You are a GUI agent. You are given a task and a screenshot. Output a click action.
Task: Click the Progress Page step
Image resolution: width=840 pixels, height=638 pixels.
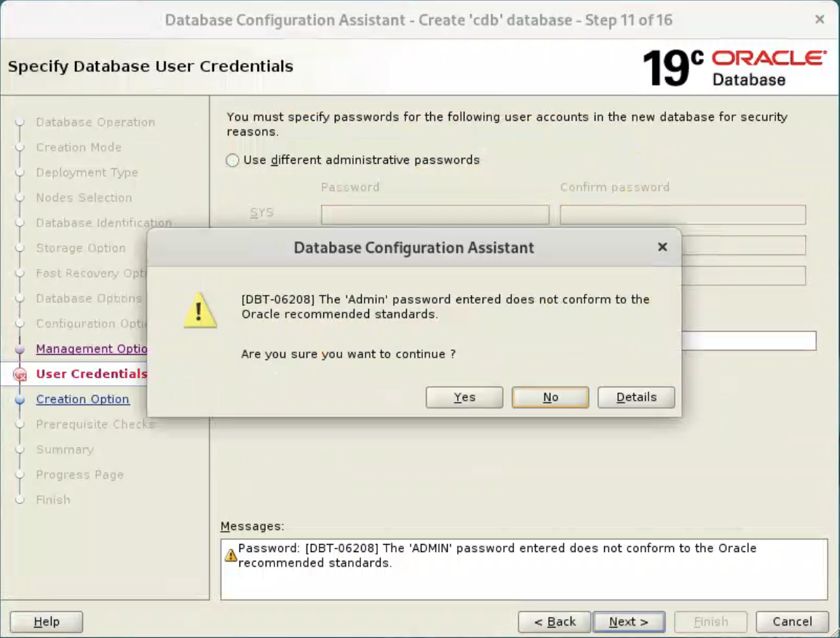point(79,474)
